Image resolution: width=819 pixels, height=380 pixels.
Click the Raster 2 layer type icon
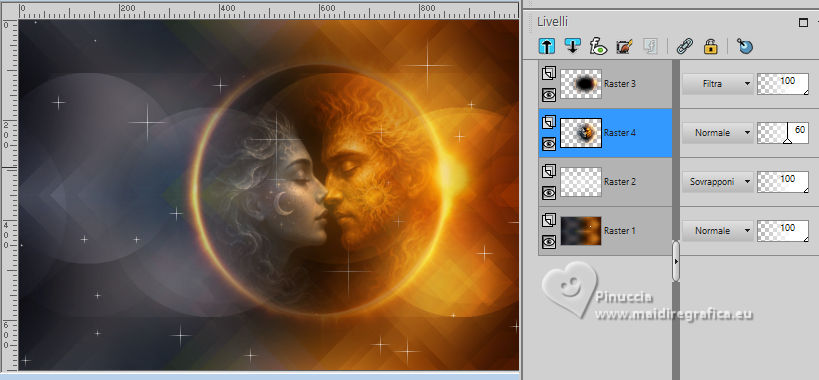(x=548, y=171)
